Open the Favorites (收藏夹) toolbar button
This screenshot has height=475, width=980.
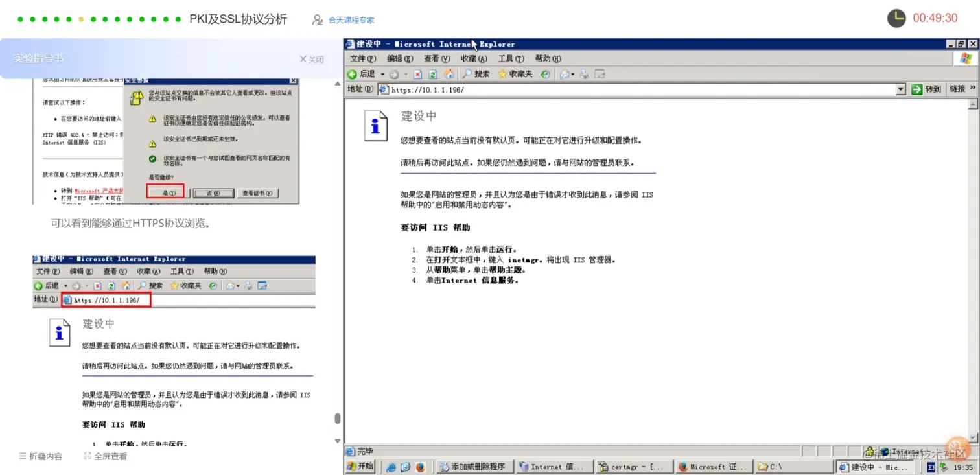point(515,74)
